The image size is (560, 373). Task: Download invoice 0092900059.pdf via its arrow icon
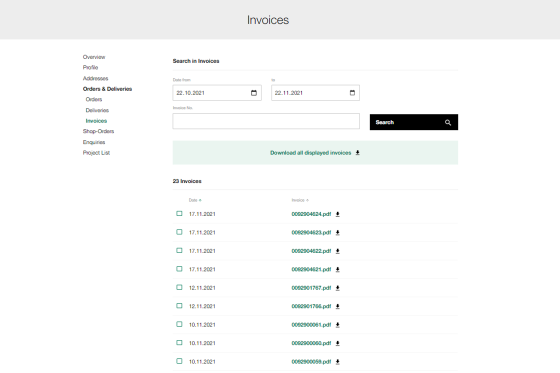tap(338, 362)
